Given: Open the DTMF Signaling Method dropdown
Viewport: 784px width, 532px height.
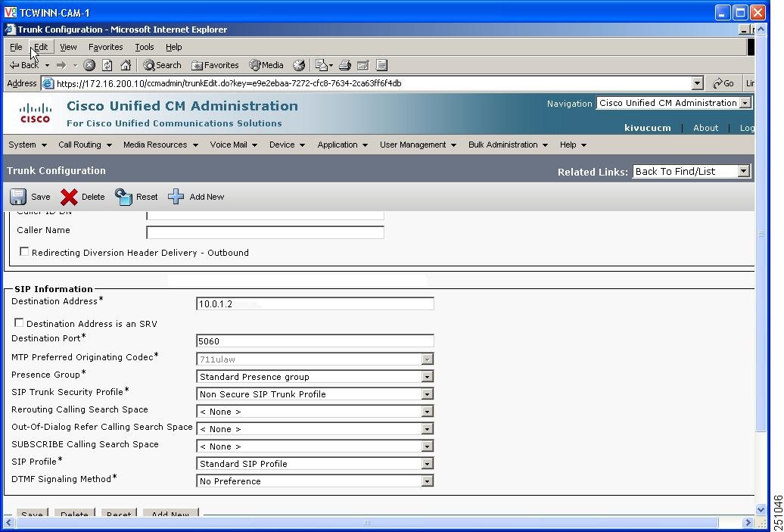Looking at the screenshot, I should [x=315, y=481].
